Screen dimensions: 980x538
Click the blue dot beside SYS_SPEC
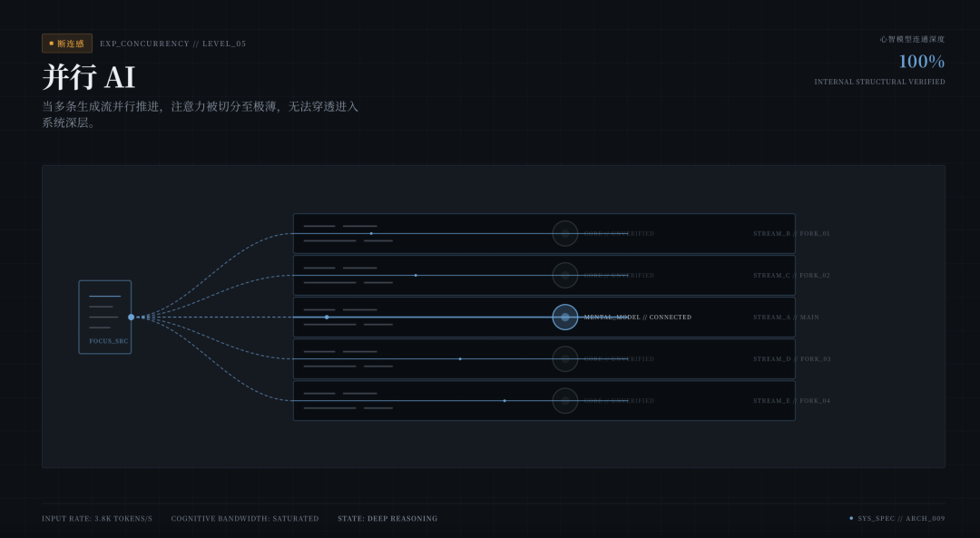(x=851, y=518)
